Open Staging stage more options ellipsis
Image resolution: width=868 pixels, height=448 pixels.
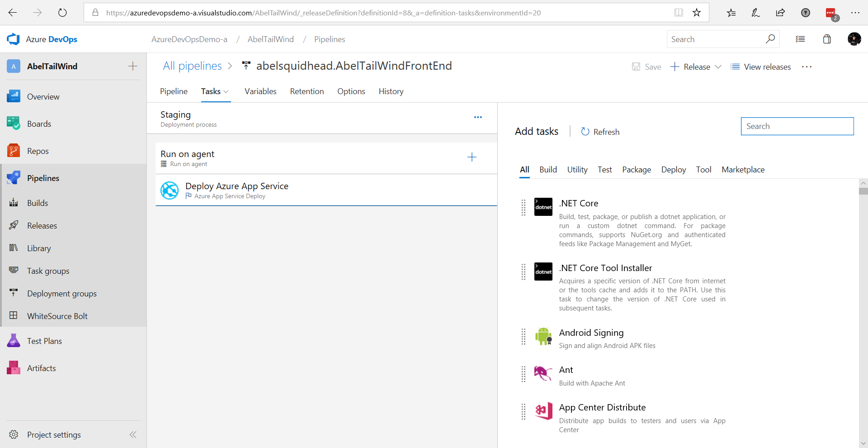[478, 117]
